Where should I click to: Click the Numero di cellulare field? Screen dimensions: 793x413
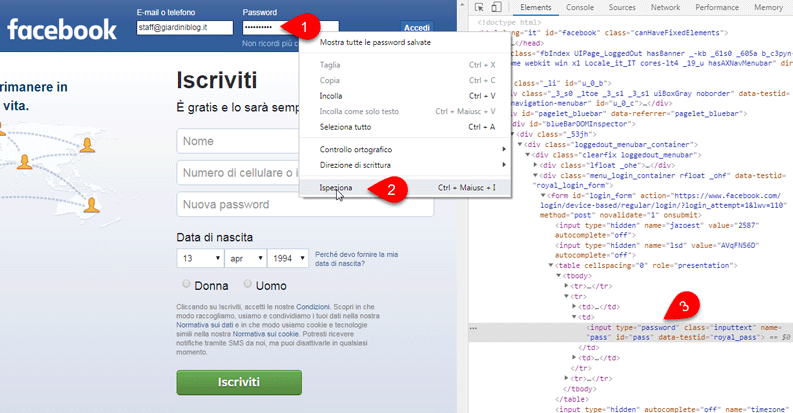(238, 173)
